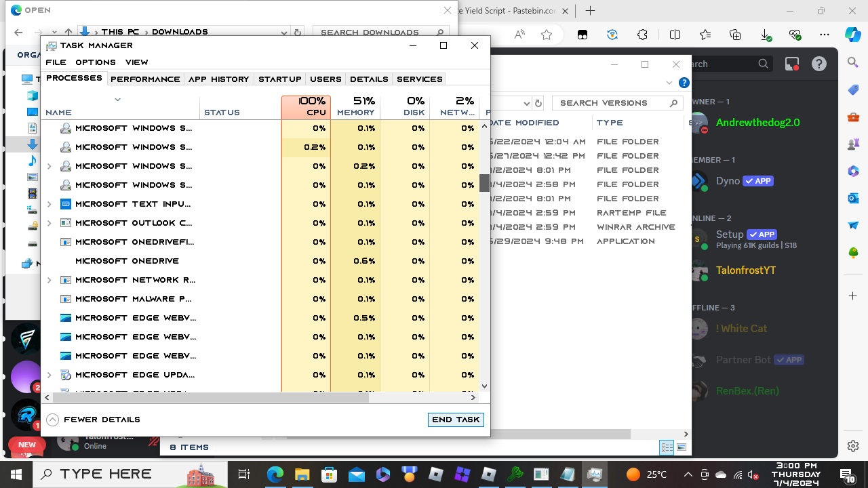Viewport: 868px width, 488px height.
Task: Open Edge Settings and more ellipsis
Action: pos(825,35)
